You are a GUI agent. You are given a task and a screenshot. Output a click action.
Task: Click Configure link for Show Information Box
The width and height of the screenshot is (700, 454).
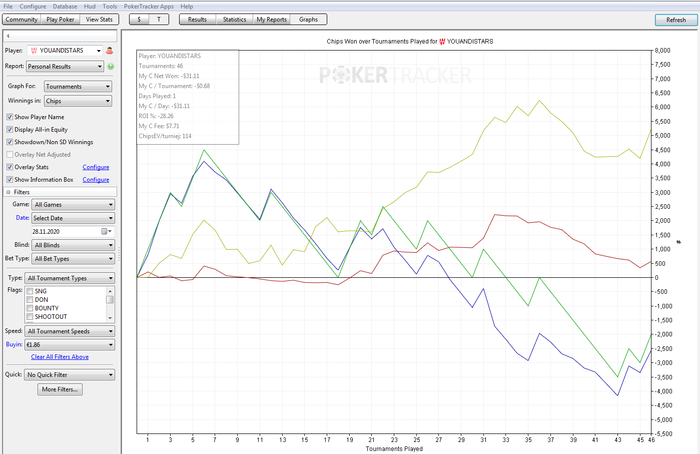pos(96,180)
